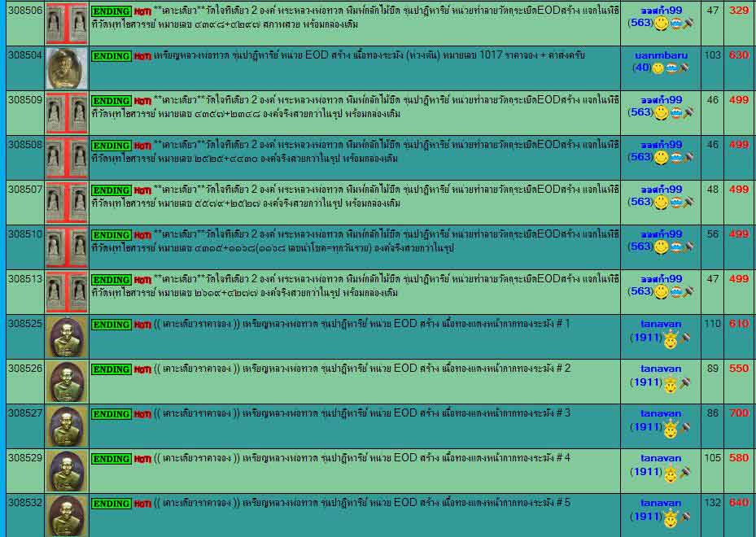Click the HOT icon on item 308527

point(142,414)
